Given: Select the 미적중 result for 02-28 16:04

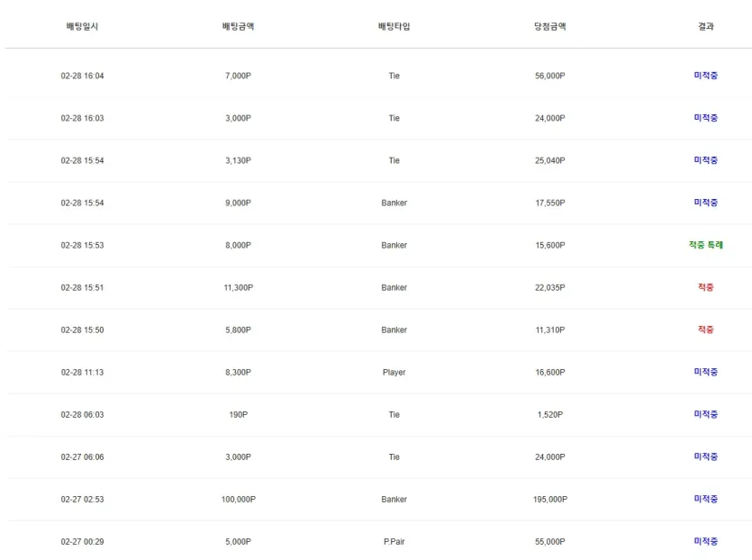Looking at the screenshot, I should (x=705, y=76).
